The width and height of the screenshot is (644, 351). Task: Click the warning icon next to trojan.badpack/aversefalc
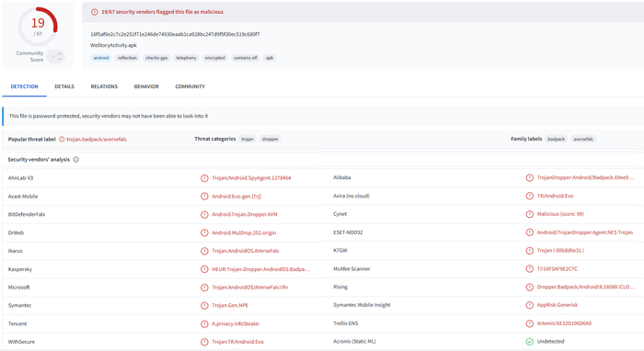coord(62,139)
